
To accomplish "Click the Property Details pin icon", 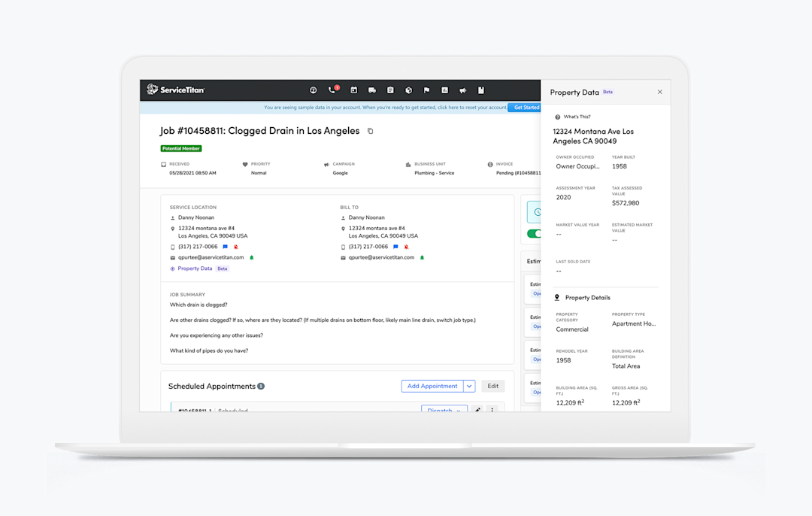I will point(557,297).
